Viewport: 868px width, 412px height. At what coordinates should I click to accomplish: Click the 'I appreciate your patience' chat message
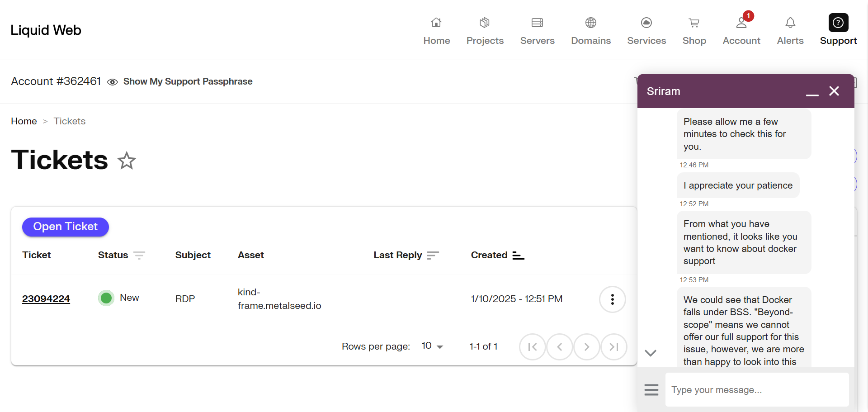click(x=738, y=185)
